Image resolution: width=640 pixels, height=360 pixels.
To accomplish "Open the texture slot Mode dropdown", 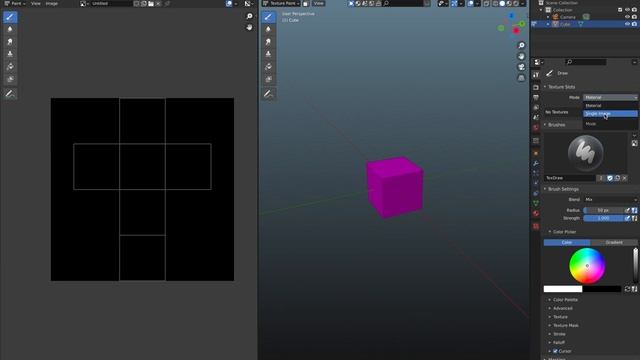I will (610, 98).
